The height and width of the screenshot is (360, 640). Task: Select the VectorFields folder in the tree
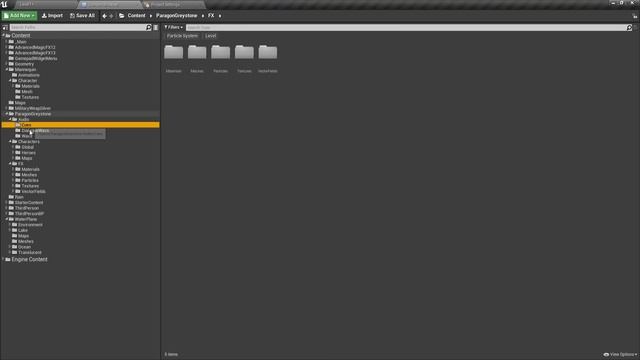[x=33, y=191]
